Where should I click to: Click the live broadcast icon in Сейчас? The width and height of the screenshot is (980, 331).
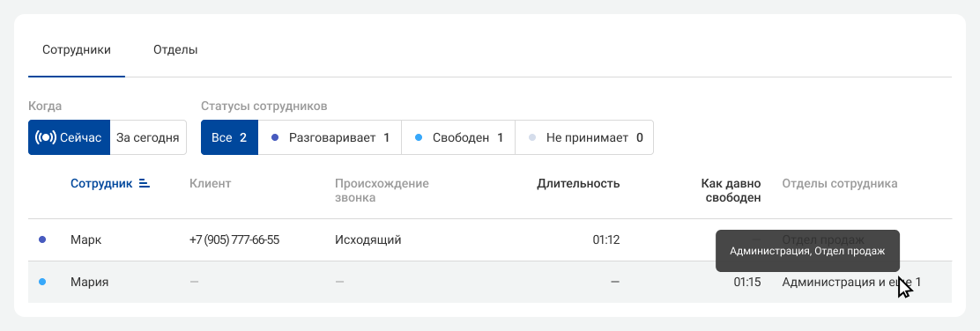pos(46,137)
